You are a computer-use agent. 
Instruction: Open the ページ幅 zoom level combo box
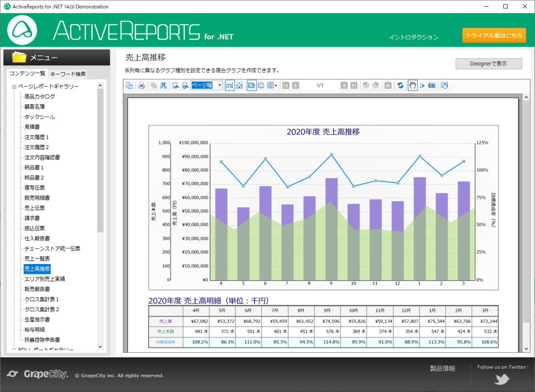tap(206, 85)
